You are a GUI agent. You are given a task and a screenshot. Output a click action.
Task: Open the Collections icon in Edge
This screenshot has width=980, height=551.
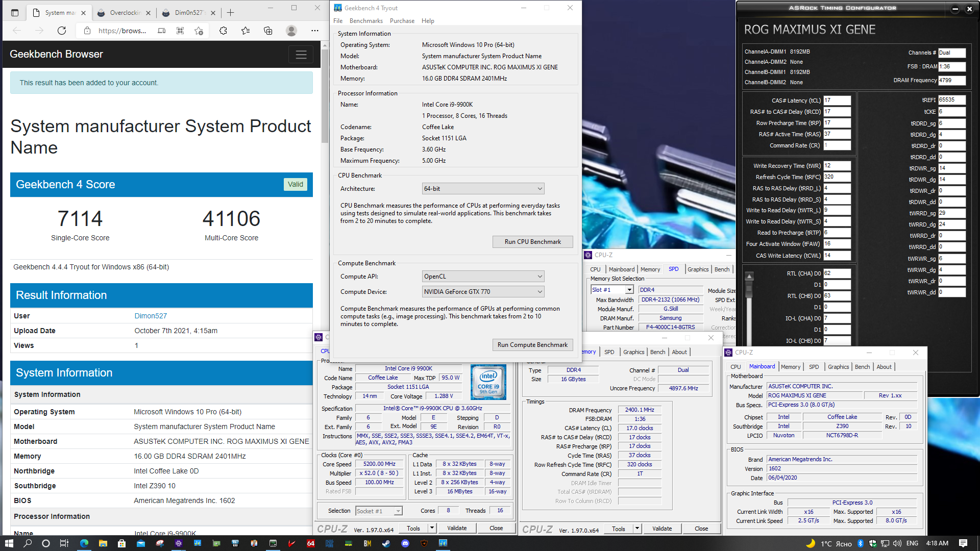pyautogui.click(x=268, y=31)
